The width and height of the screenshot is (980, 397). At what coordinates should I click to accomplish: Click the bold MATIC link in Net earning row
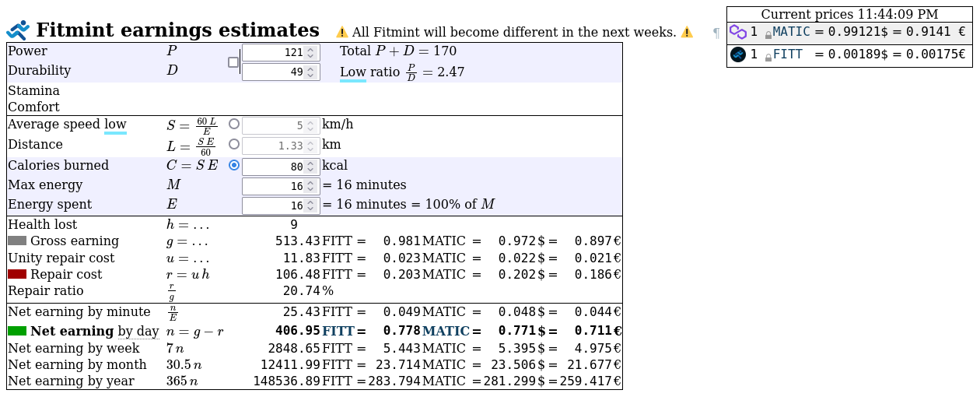(x=446, y=331)
